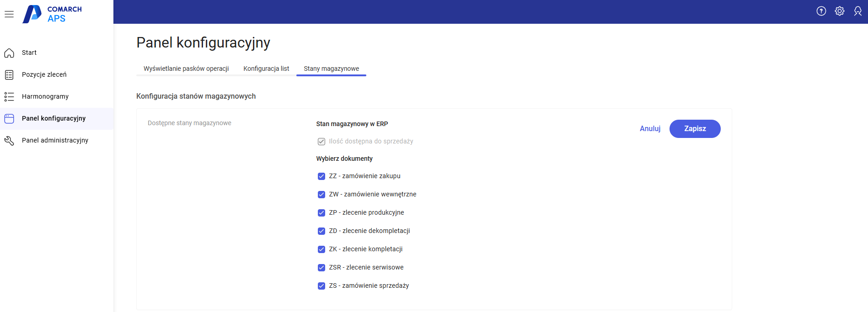Click the user profile icon
The height and width of the screenshot is (312, 868).
pos(857,11)
